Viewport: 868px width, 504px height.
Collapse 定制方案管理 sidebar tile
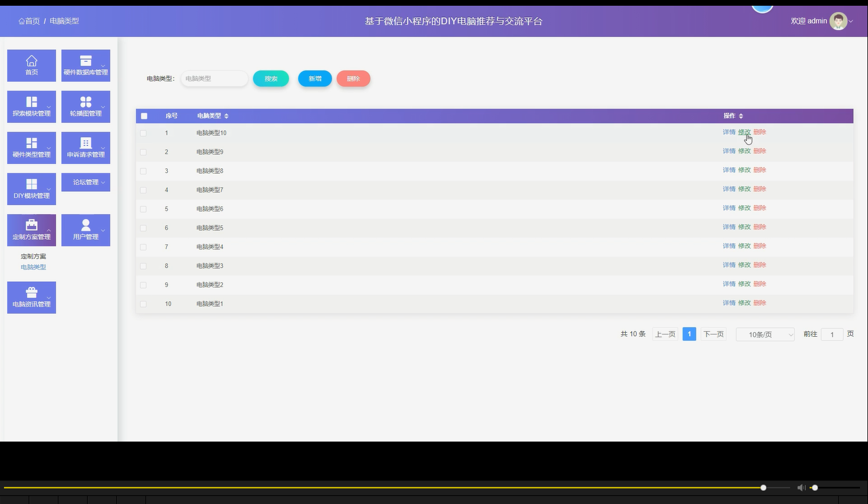click(31, 230)
